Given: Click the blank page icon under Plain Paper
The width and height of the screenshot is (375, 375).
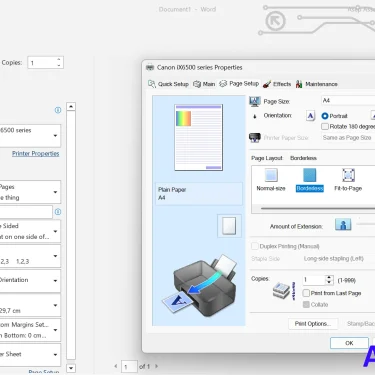Looking at the screenshot, I should coord(229,226).
